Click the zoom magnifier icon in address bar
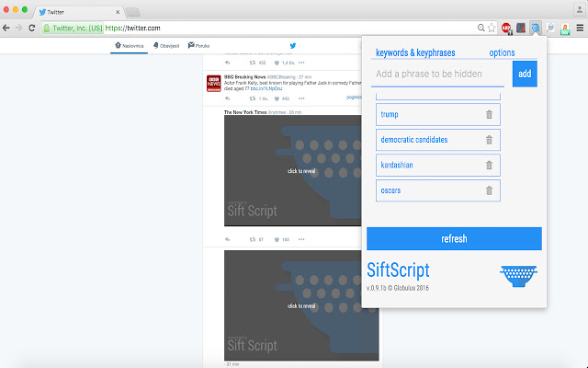This screenshot has width=588, height=368. click(481, 28)
